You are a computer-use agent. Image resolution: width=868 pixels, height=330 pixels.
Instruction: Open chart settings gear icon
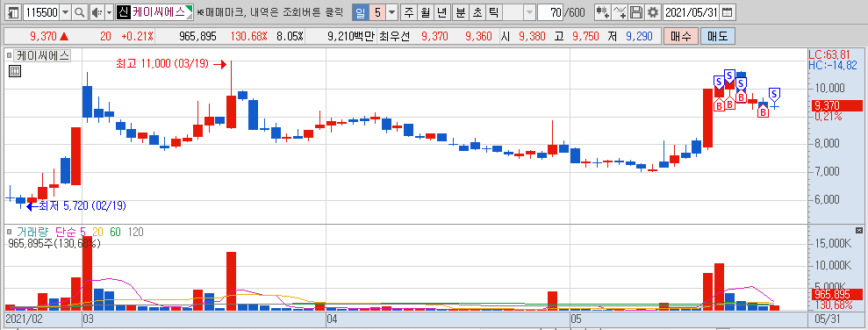tap(653, 12)
